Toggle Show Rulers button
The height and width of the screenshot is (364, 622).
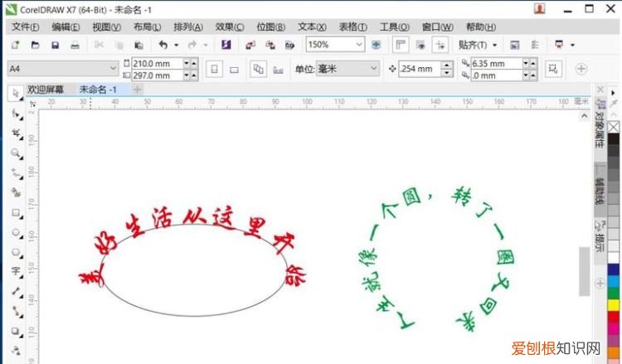(x=401, y=45)
